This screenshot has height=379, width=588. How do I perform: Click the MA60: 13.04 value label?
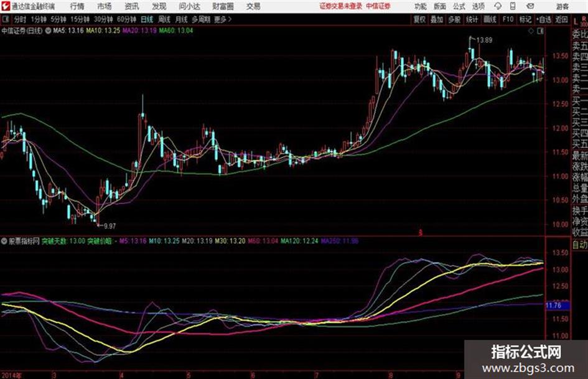pyautogui.click(x=176, y=30)
